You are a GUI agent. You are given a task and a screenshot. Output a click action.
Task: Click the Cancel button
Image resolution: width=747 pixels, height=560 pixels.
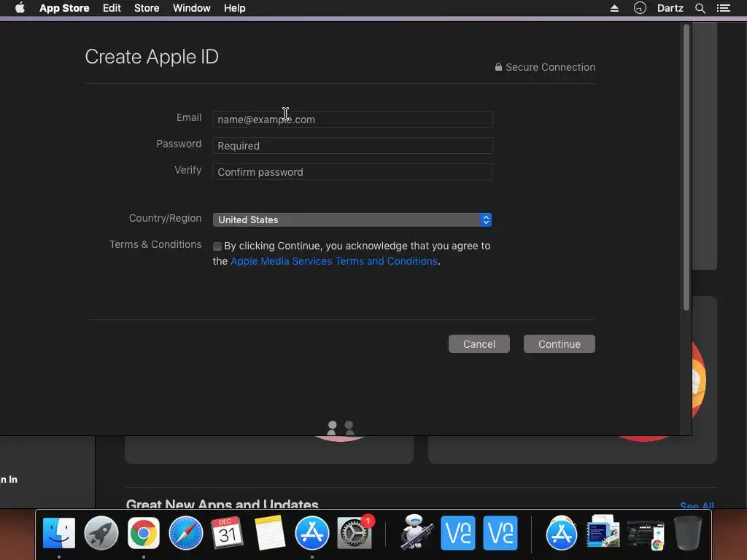(479, 344)
